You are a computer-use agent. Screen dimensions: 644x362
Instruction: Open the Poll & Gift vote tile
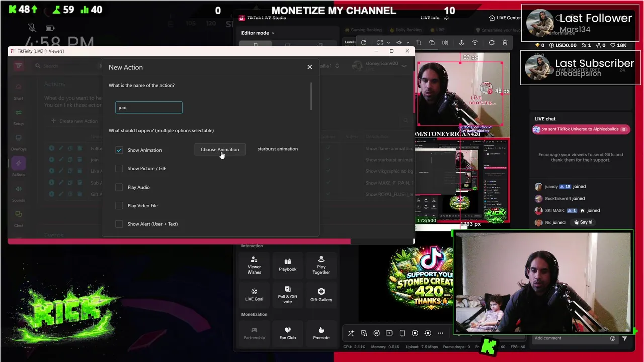288,295
